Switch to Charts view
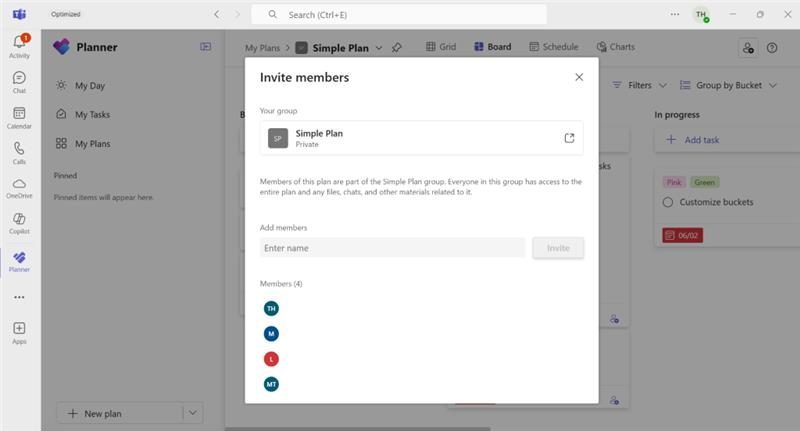Screen dimensions: 800x431 [x=616, y=47]
